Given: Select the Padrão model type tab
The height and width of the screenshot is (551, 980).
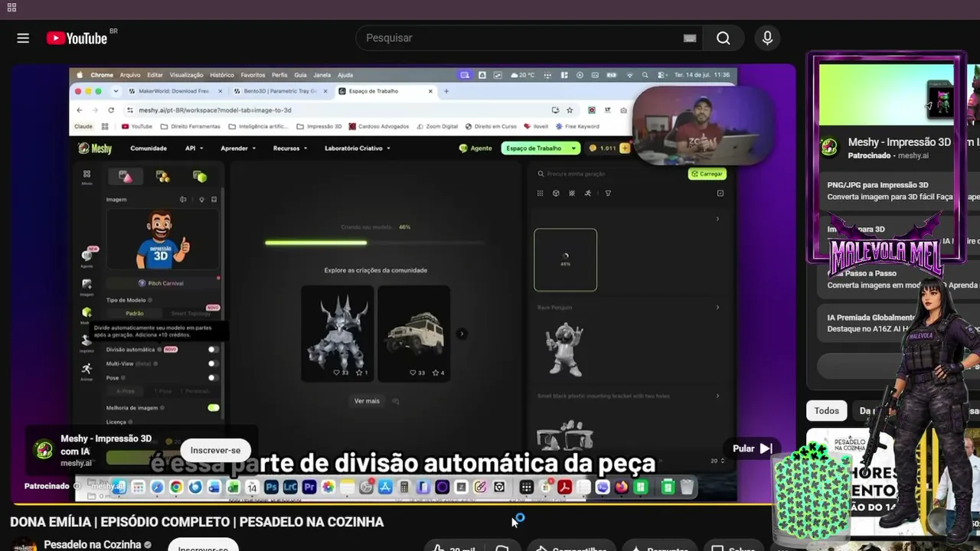Looking at the screenshot, I should (x=135, y=314).
